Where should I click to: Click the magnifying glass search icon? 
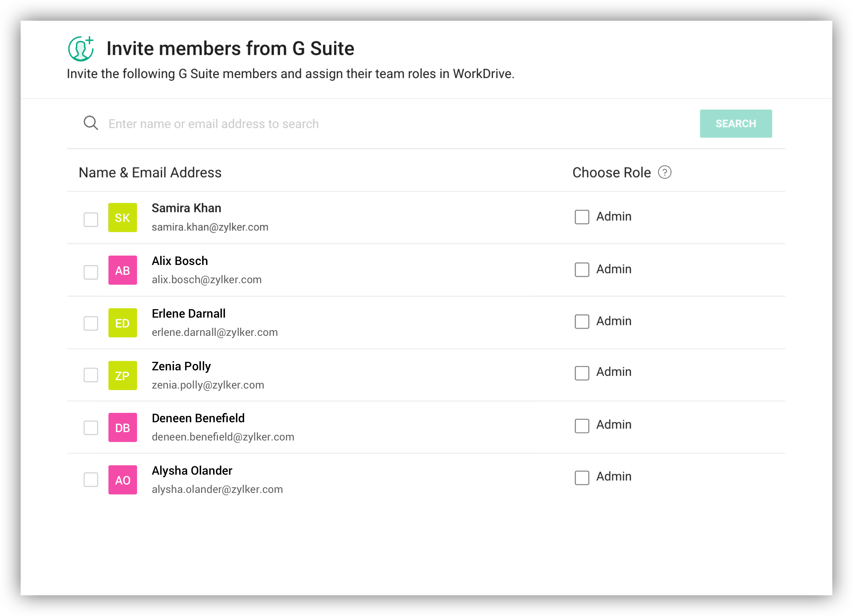91,123
